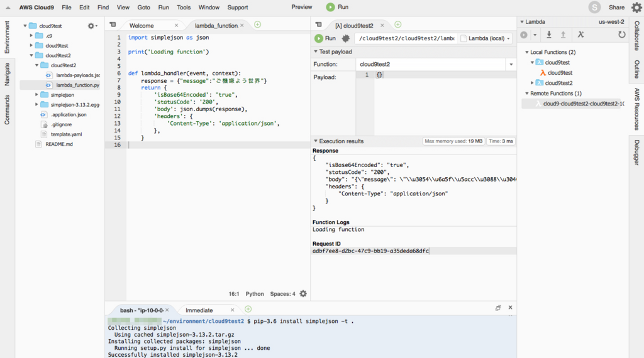
Task: Click the function path input field
Action: click(x=406, y=38)
